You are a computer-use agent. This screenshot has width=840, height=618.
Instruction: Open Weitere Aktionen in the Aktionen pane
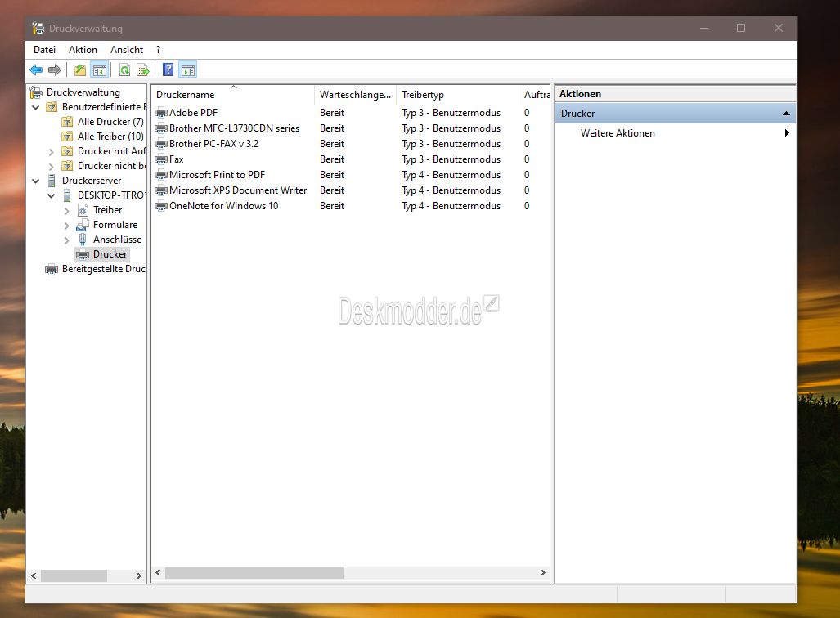618,133
